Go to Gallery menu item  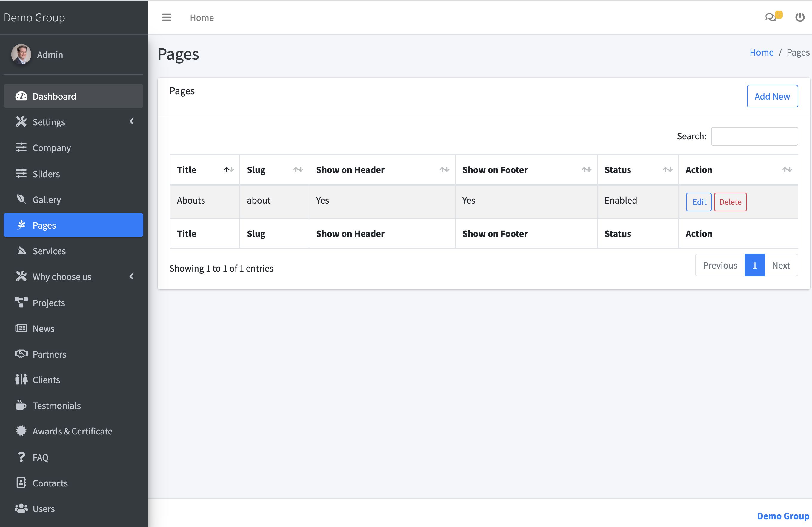point(73,200)
